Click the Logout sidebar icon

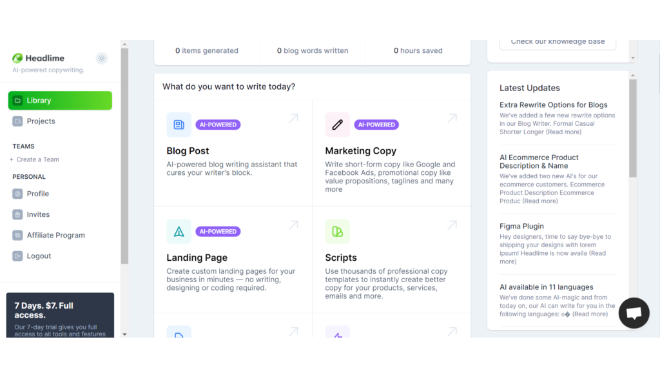(17, 256)
